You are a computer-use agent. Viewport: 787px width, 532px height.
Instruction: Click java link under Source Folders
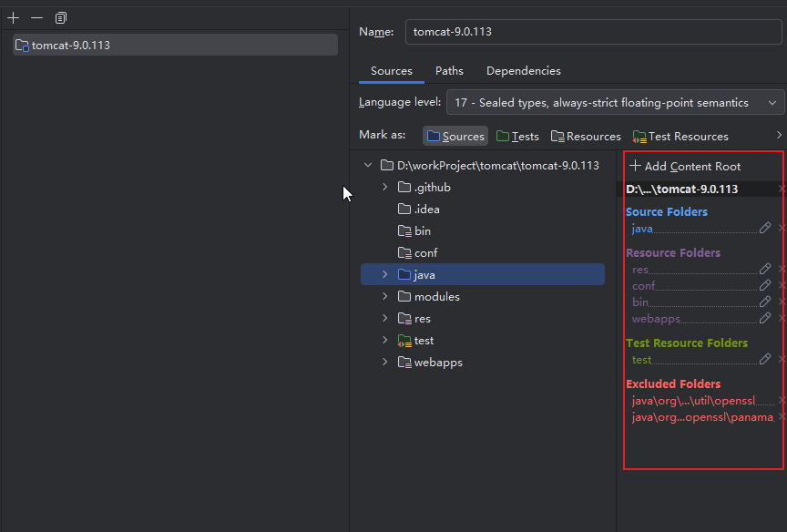(642, 229)
